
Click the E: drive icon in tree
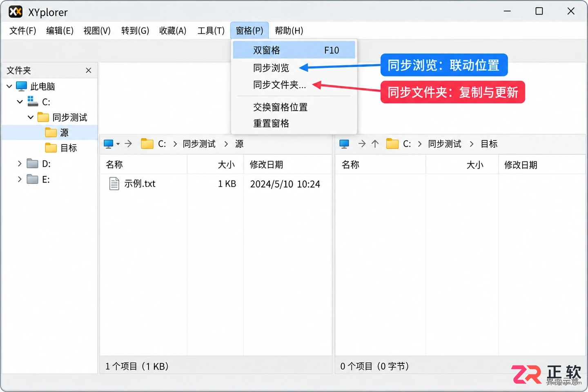coord(32,179)
